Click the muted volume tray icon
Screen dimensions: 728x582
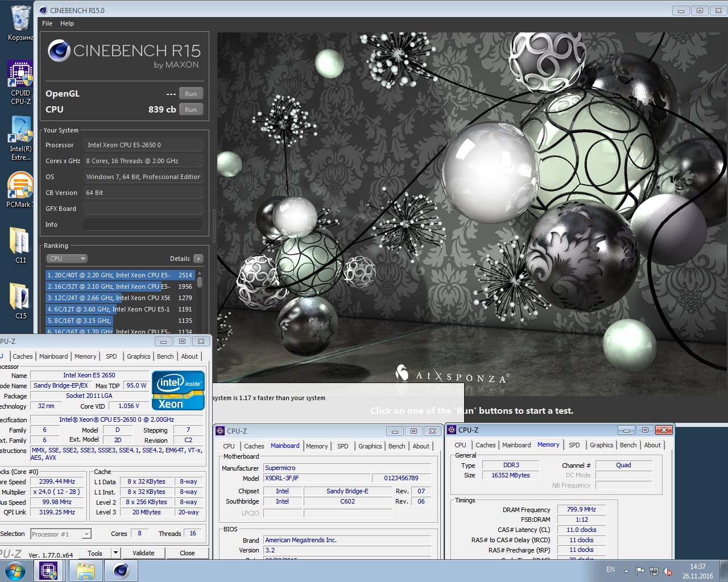tap(668, 571)
